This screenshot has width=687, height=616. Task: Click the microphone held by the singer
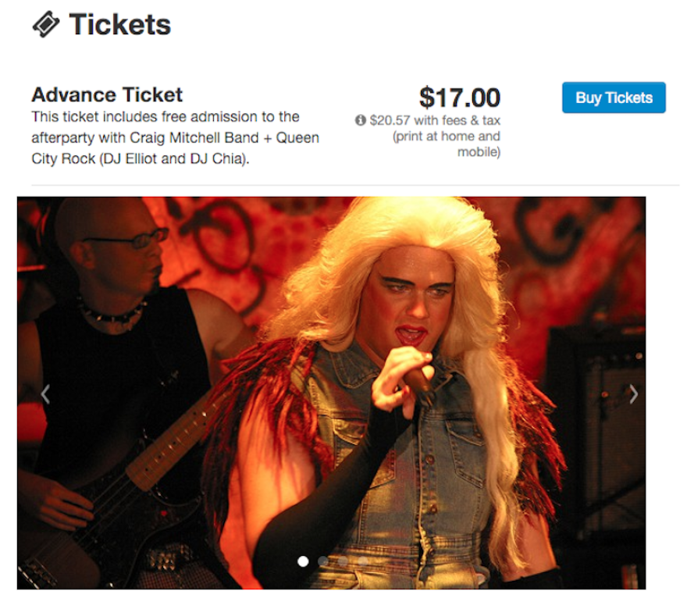(x=418, y=382)
